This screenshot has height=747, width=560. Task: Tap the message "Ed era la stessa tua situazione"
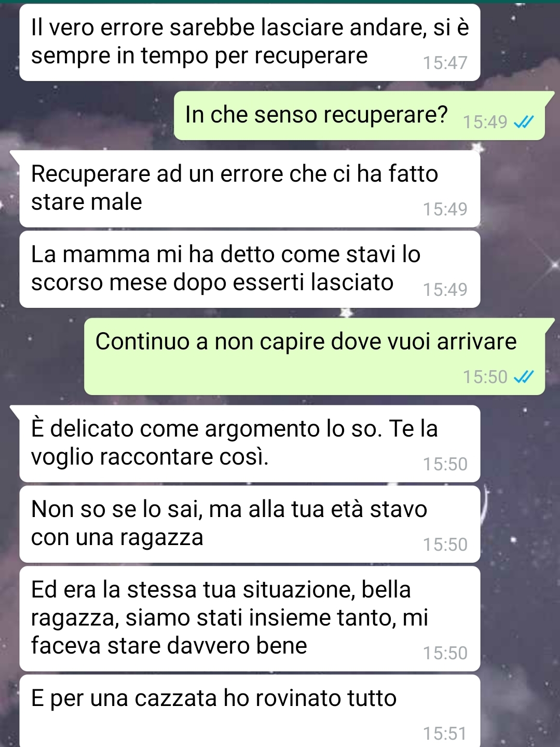click(250, 619)
